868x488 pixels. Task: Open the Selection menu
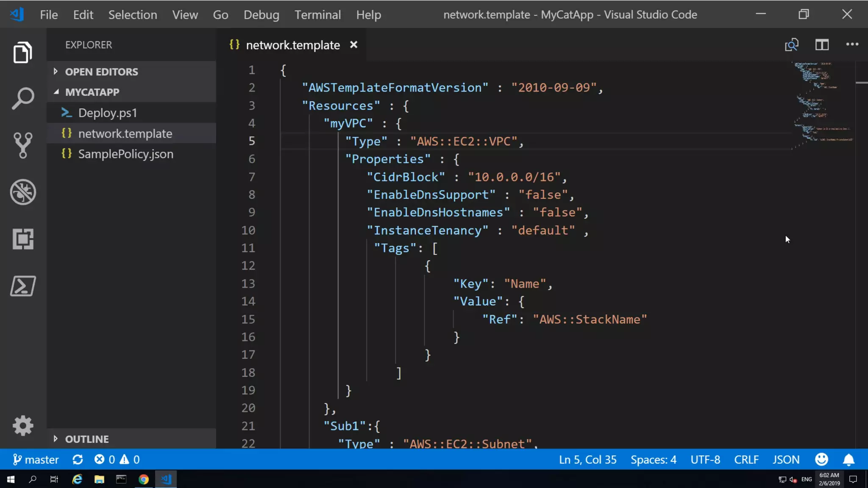click(133, 15)
